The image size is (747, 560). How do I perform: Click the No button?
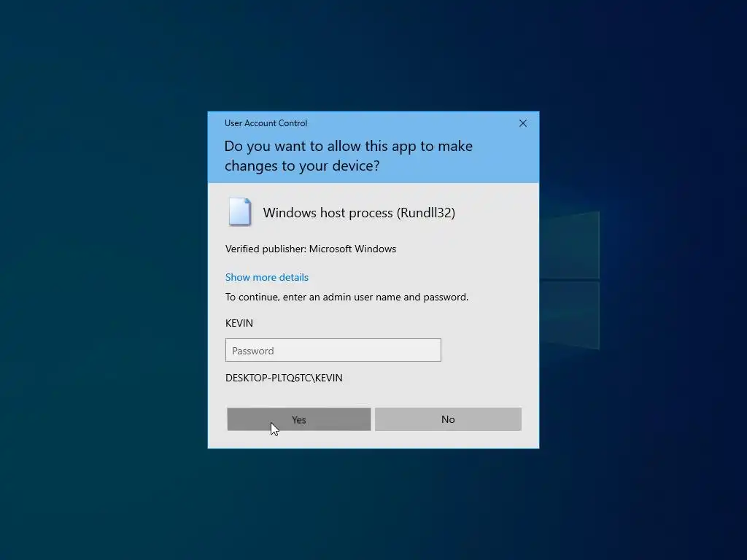pos(448,419)
